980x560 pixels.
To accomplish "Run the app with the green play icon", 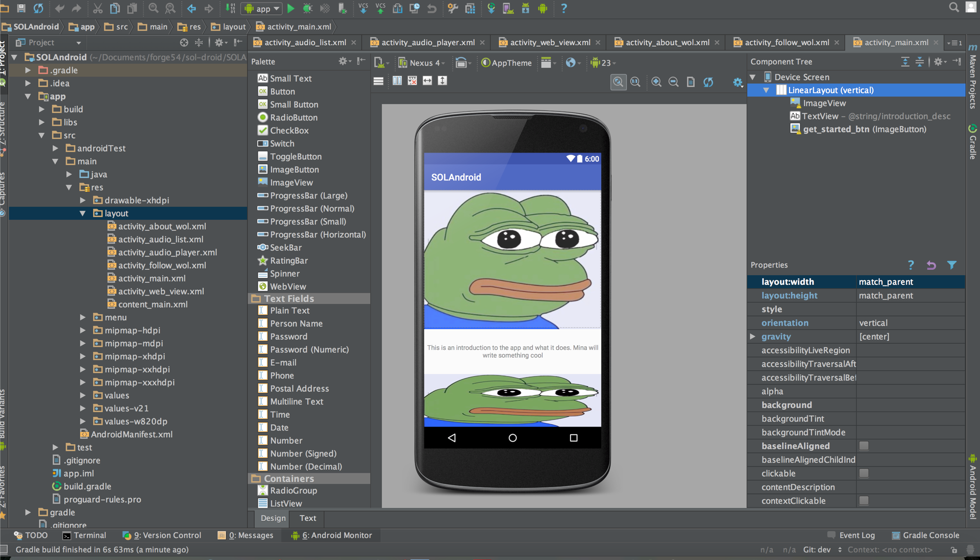I will [291, 8].
